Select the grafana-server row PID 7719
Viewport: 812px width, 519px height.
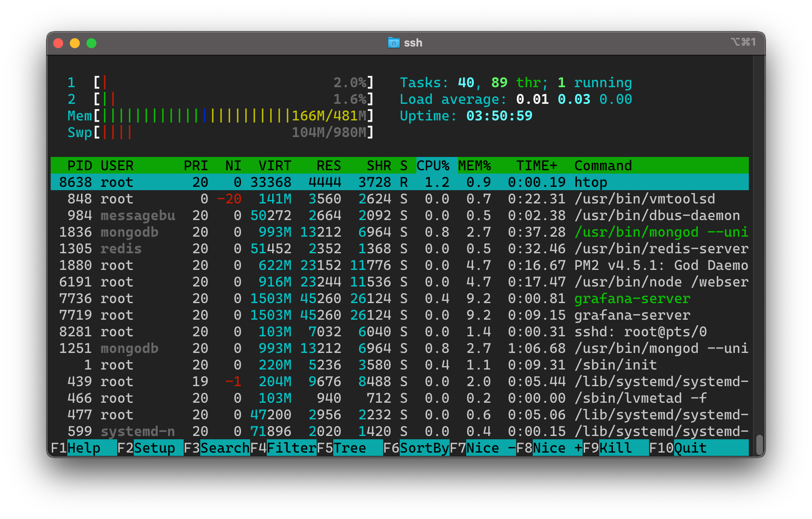399,315
